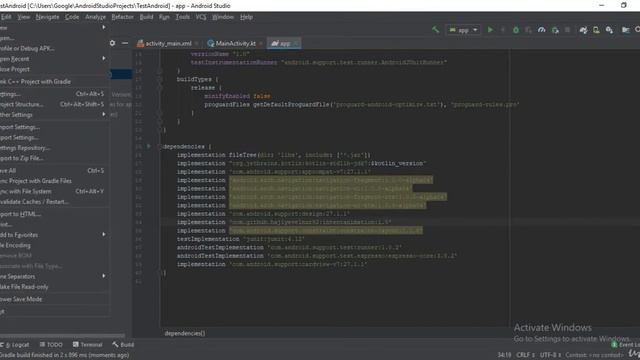Expand Line Separators submenu
Viewport: 640px width, 360px height.
[54, 276]
